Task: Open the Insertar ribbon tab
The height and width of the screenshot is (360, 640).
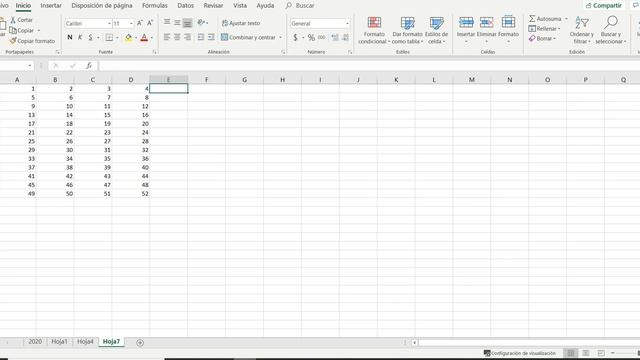Action: pos(51,6)
